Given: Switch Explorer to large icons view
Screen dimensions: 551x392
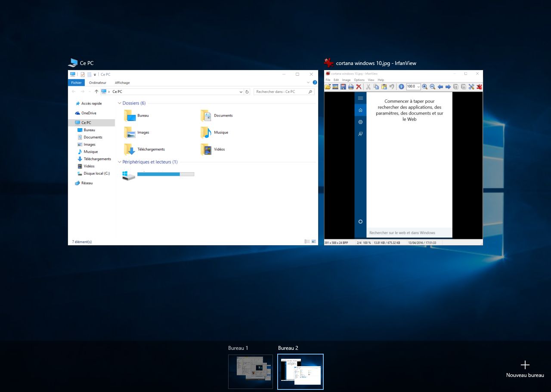Looking at the screenshot, I should tap(313, 241).
